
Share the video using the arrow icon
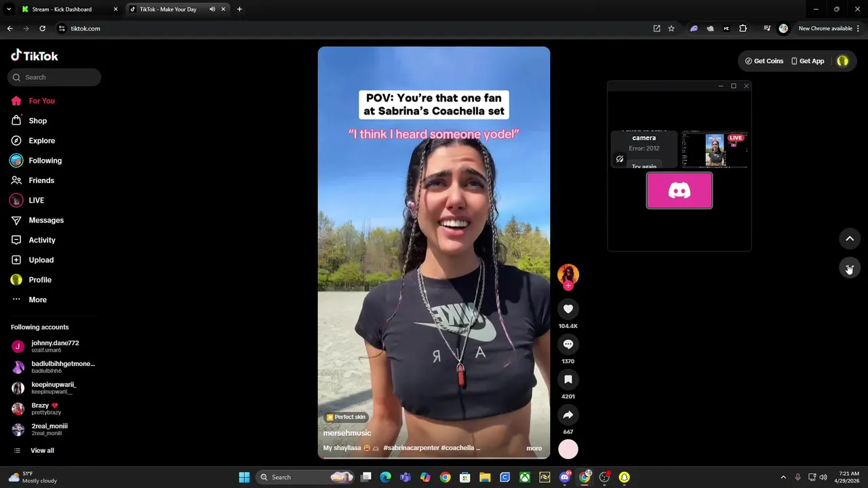[x=568, y=415]
